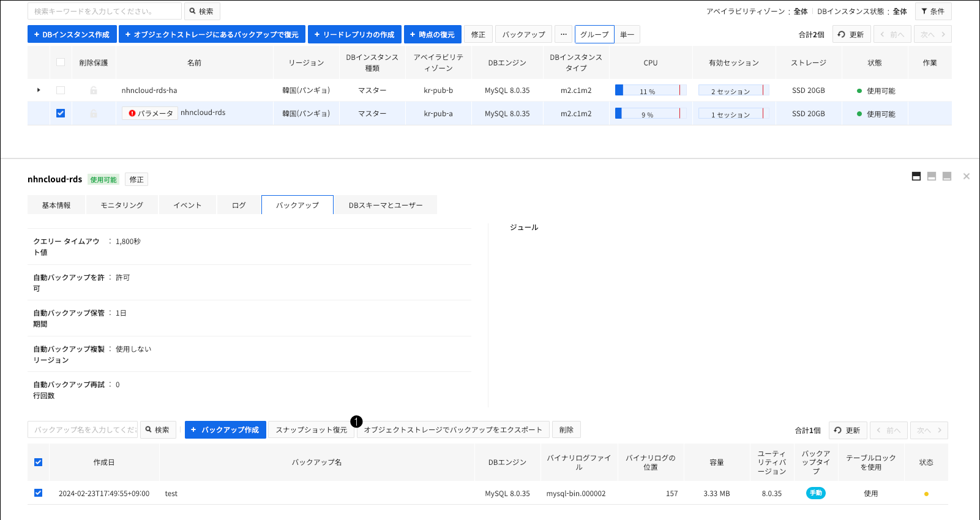Uncheck the nhncloud-rds row checkbox
The width and height of the screenshot is (980, 520).
point(61,113)
